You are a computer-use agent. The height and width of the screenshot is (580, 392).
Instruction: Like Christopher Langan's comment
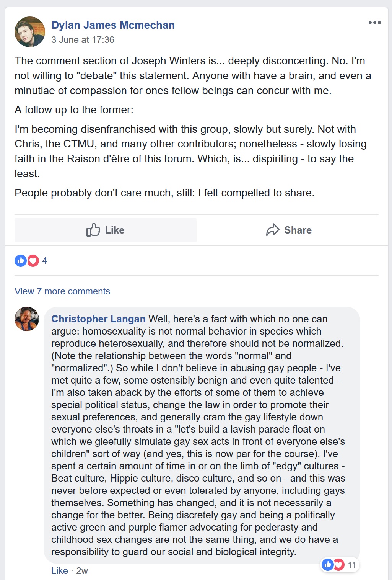click(x=59, y=571)
